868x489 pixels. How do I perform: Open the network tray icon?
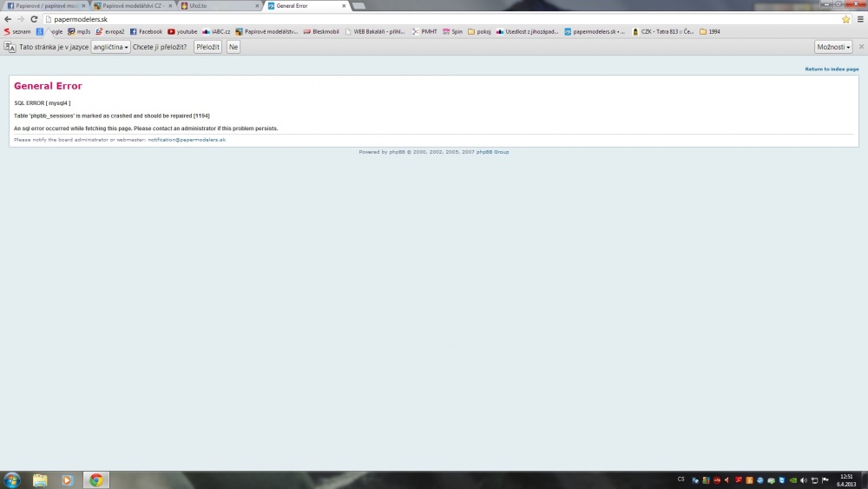tap(814, 480)
